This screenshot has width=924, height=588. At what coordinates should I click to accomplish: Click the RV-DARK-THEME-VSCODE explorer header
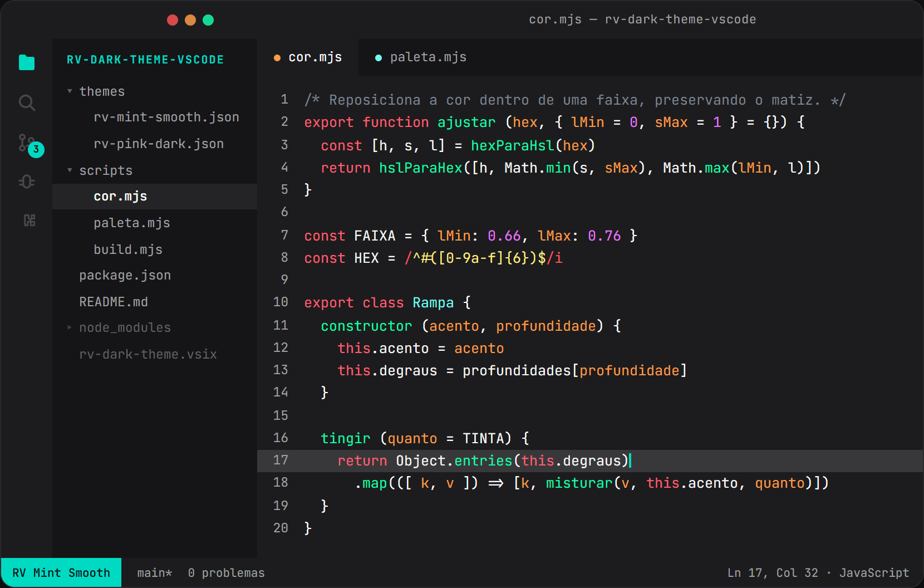[x=145, y=60]
